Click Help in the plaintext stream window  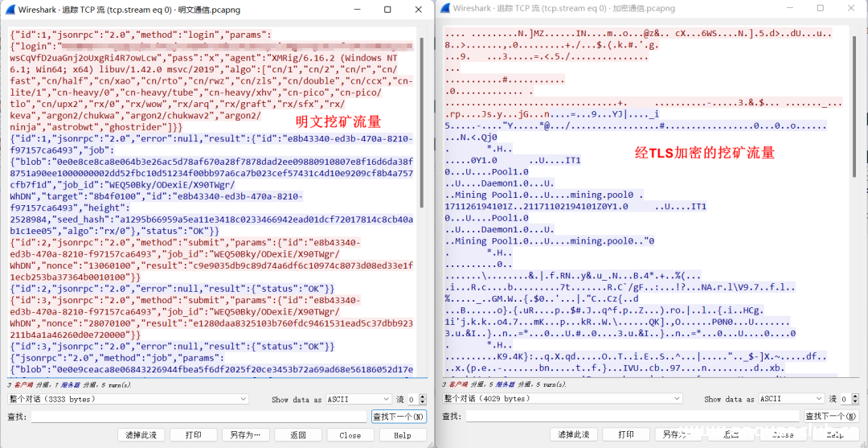point(402,435)
